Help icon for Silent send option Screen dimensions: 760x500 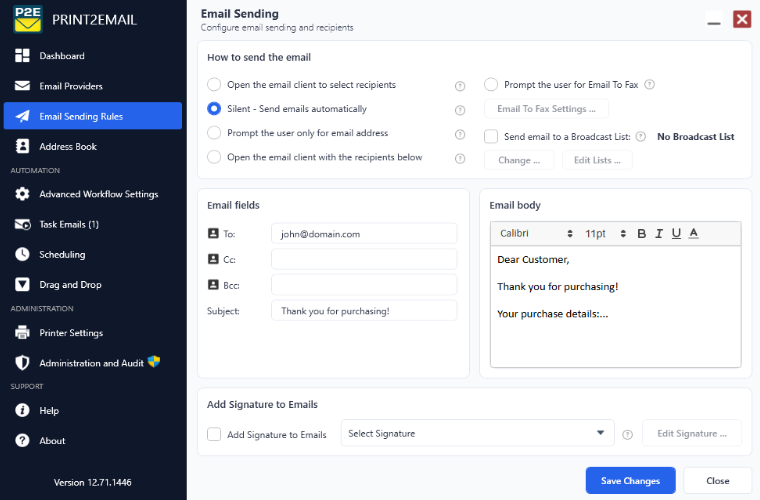point(460,110)
